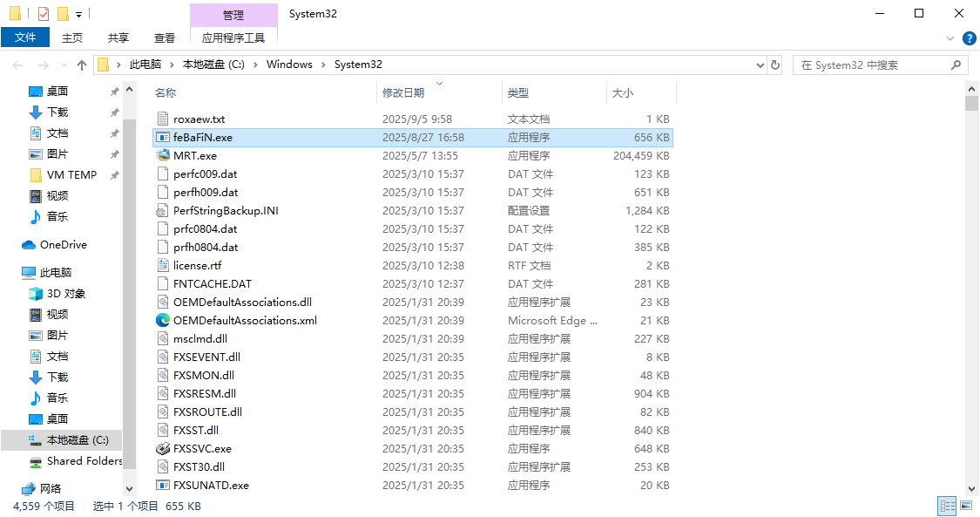Switch to large icons view layout
The image size is (980, 517).
(965, 506)
